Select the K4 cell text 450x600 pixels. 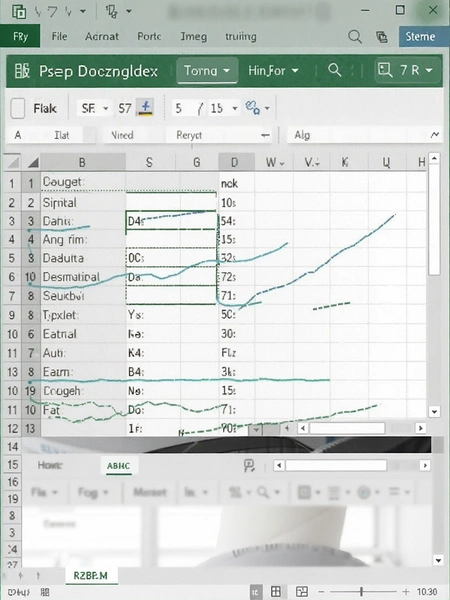point(136,353)
